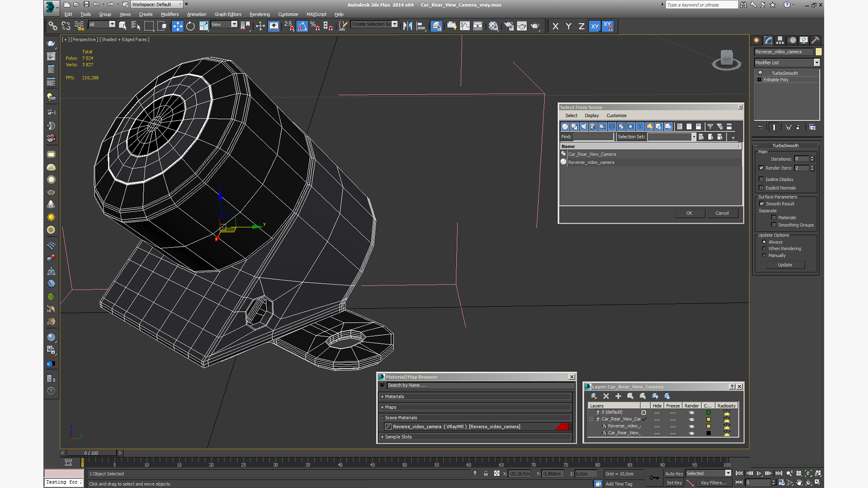The height and width of the screenshot is (488, 868).
Task: Toggle the Render Iters checkbox
Action: tap(761, 168)
